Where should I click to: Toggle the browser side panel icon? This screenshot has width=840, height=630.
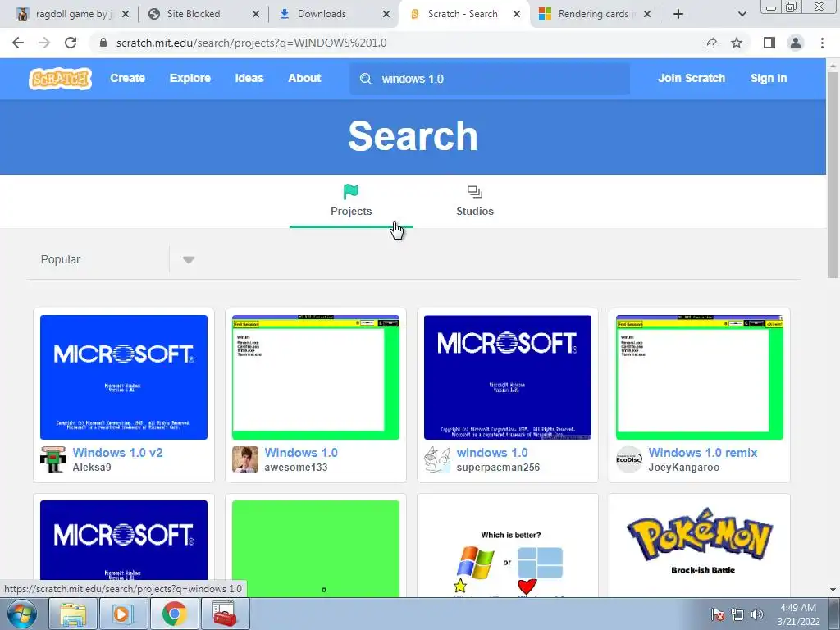769,43
